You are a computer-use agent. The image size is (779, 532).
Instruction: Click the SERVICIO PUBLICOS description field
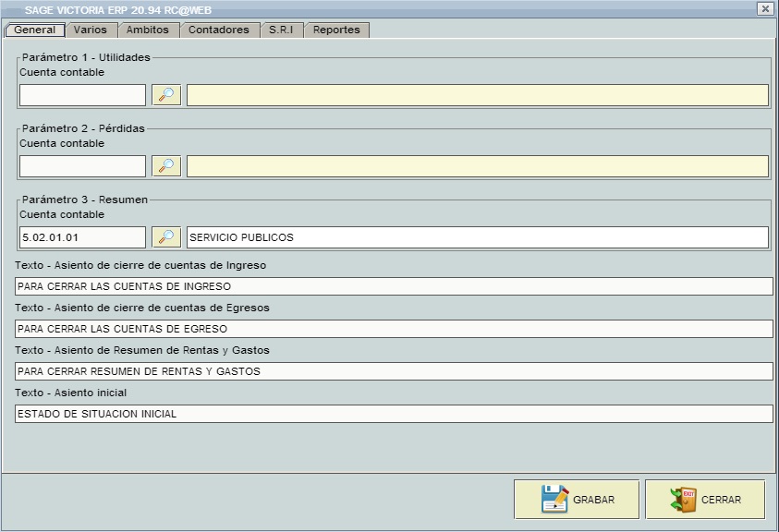[x=478, y=237]
